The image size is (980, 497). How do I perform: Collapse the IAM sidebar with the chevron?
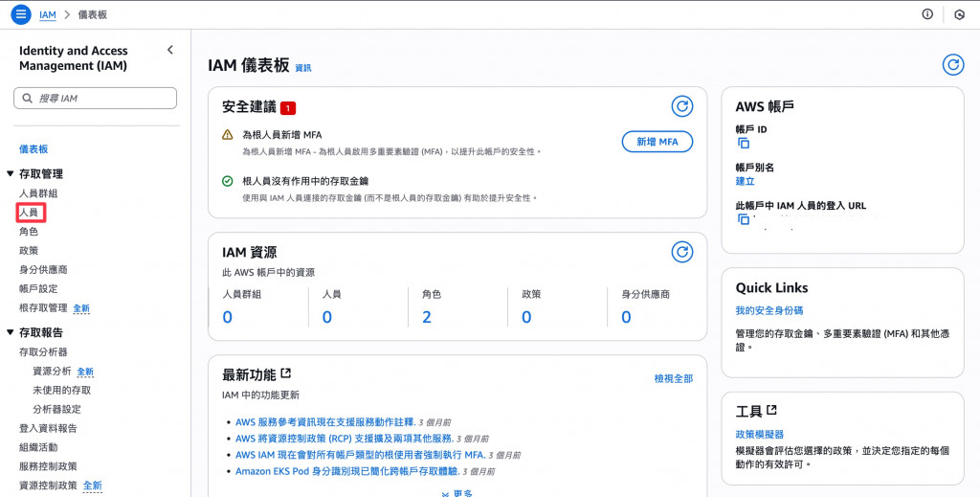pos(170,50)
